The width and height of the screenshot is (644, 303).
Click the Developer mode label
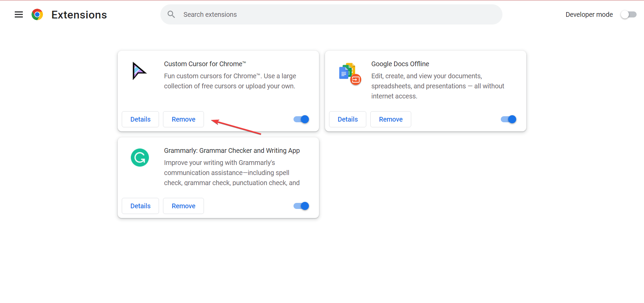coord(589,14)
